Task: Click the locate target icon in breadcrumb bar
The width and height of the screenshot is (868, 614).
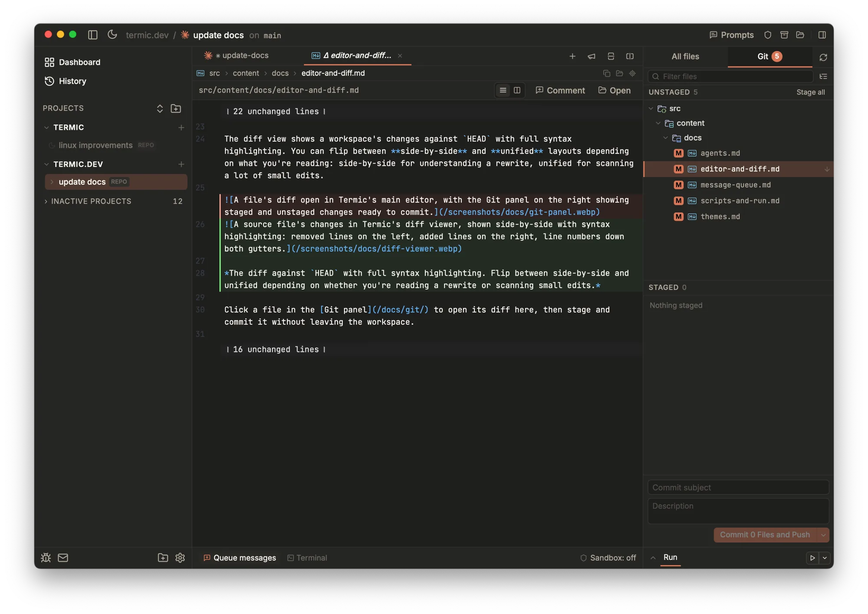Action: (632, 73)
